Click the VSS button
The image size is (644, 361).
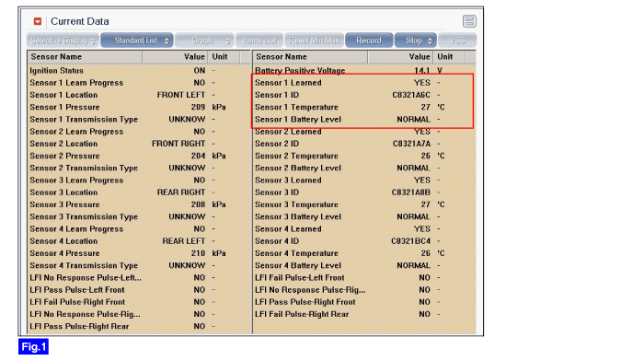coord(457,41)
